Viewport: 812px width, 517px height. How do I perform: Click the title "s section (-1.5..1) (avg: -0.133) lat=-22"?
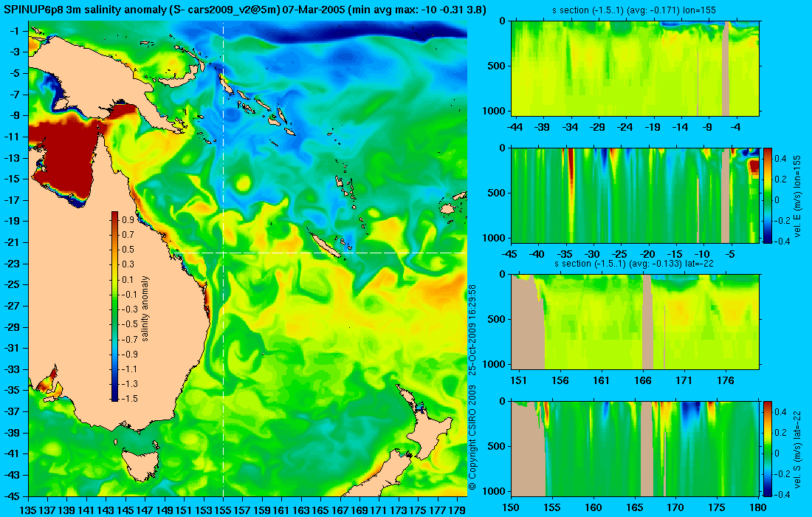point(634,264)
